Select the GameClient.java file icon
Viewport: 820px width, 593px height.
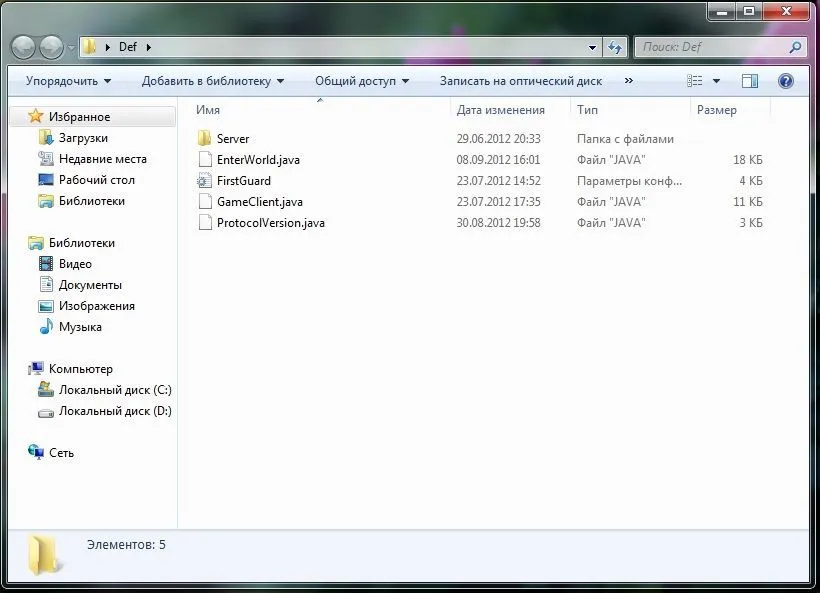(205, 201)
